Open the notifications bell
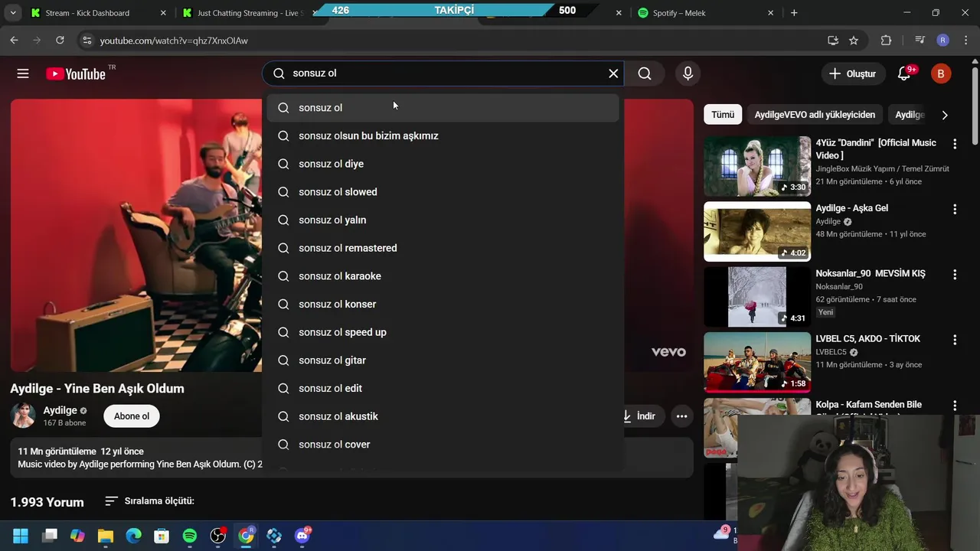Image resolution: width=980 pixels, height=551 pixels. [904, 73]
